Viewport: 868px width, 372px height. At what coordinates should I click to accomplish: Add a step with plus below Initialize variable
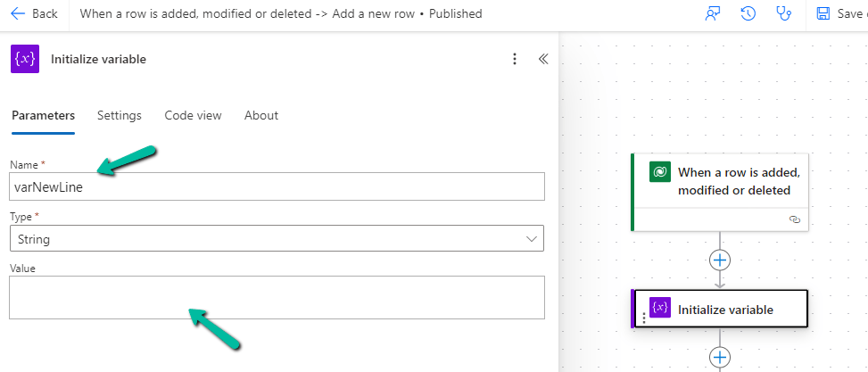point(720,357)
